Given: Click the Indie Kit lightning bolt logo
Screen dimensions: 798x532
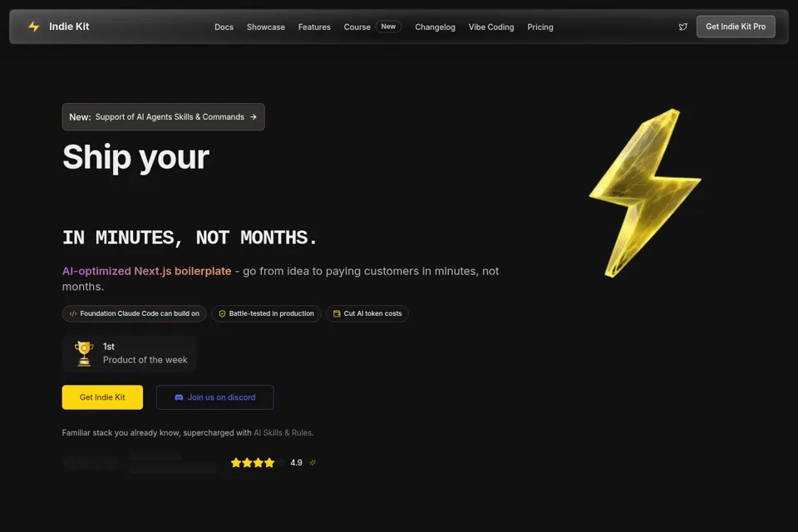Looking at the screenshot, I should coord(33,27).
